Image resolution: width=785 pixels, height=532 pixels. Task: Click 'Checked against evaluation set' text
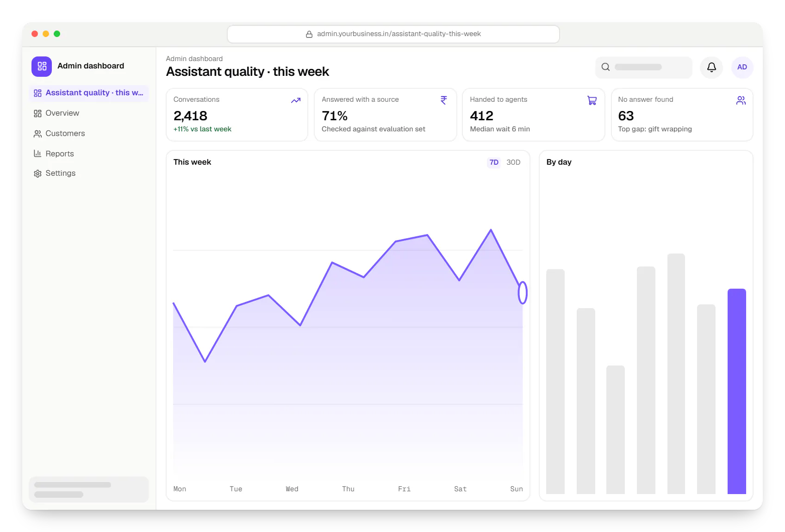374,130
